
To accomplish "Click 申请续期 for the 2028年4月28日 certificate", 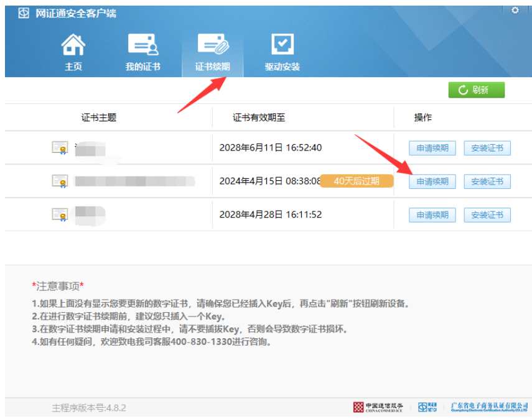I will point(432,215).
